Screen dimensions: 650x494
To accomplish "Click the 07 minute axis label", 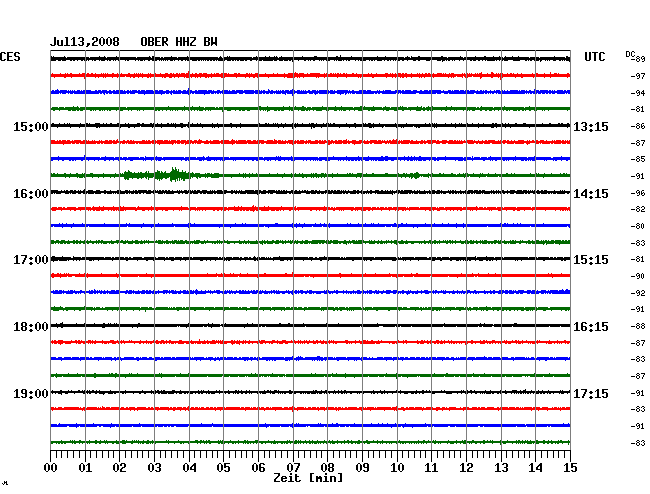I will pos(293,467).
